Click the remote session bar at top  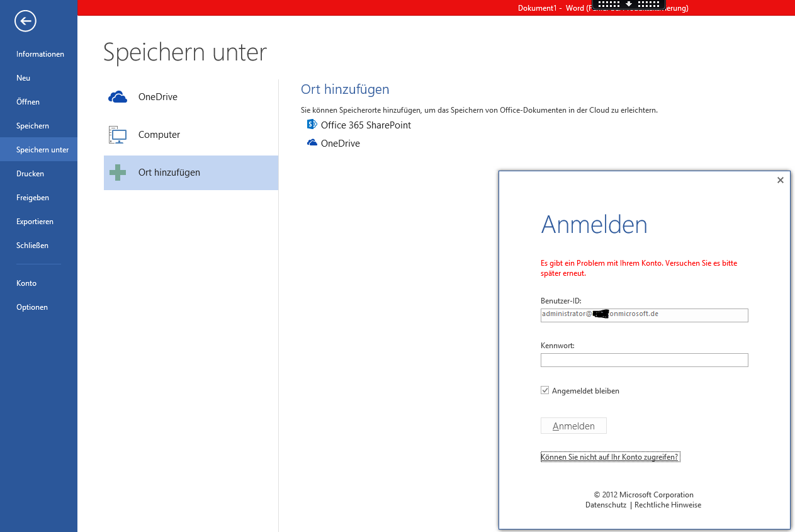coord(628,5)
